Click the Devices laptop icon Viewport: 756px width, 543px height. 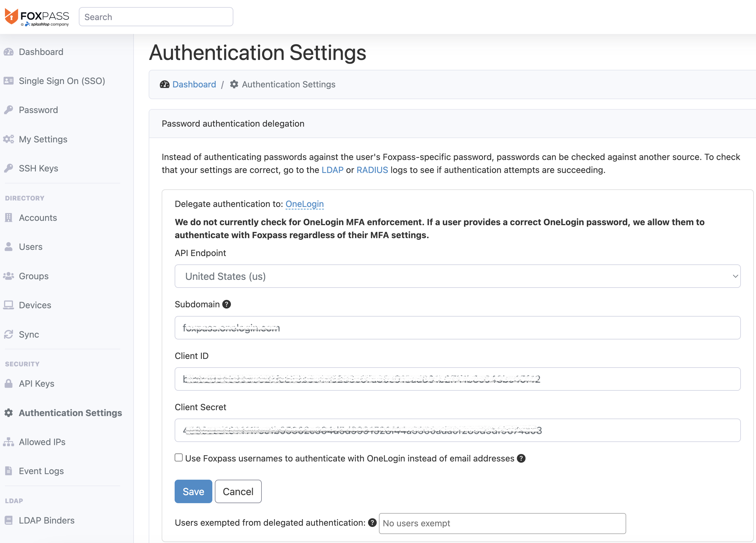click(x=9, y=305)
